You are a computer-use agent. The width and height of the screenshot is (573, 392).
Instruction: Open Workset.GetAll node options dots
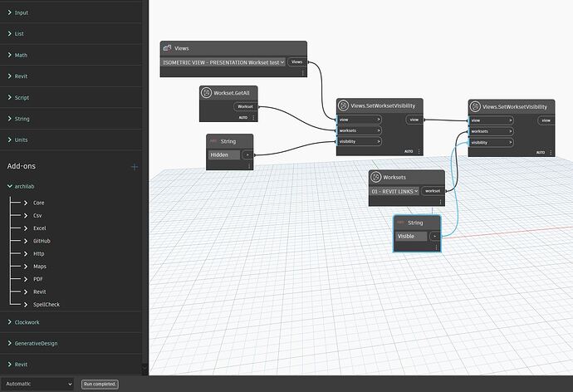253,118
